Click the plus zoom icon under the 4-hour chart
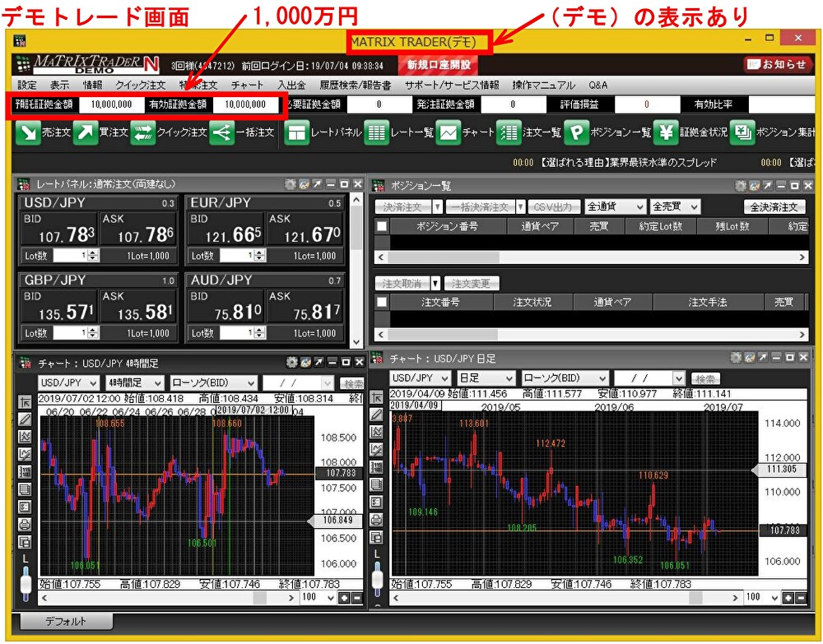This screenshot has height=644, width=823. 344,598
